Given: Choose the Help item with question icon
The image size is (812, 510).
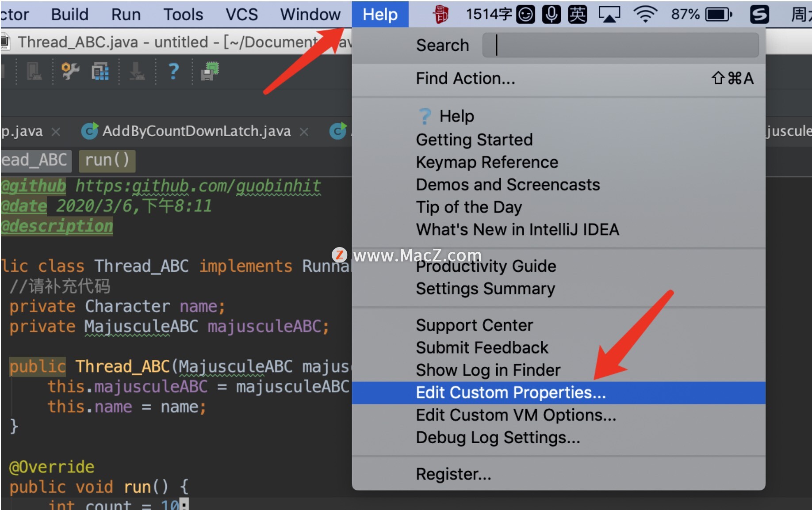Looking at the screenshot, I should (x=559, y=116).
